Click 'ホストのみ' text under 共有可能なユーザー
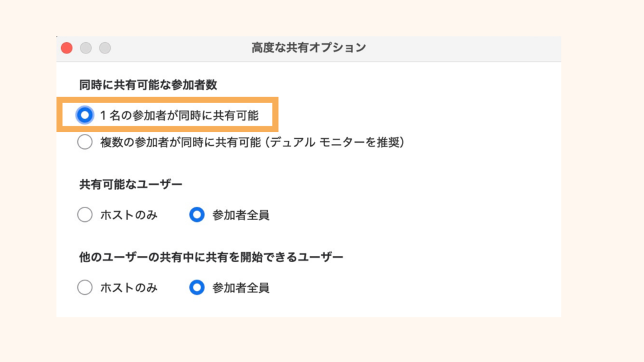This screenshot has width=644, height=362. [128, 215]
